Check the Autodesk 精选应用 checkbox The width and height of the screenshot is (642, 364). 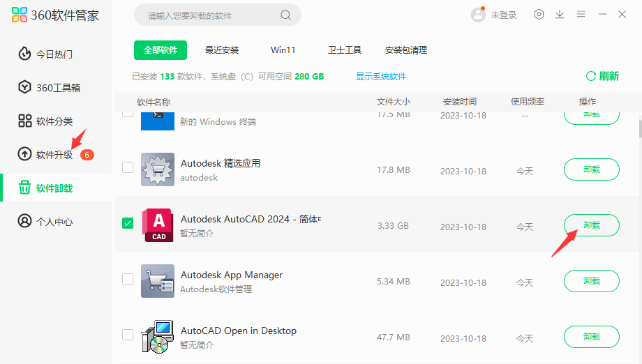(x=128, y=167)
